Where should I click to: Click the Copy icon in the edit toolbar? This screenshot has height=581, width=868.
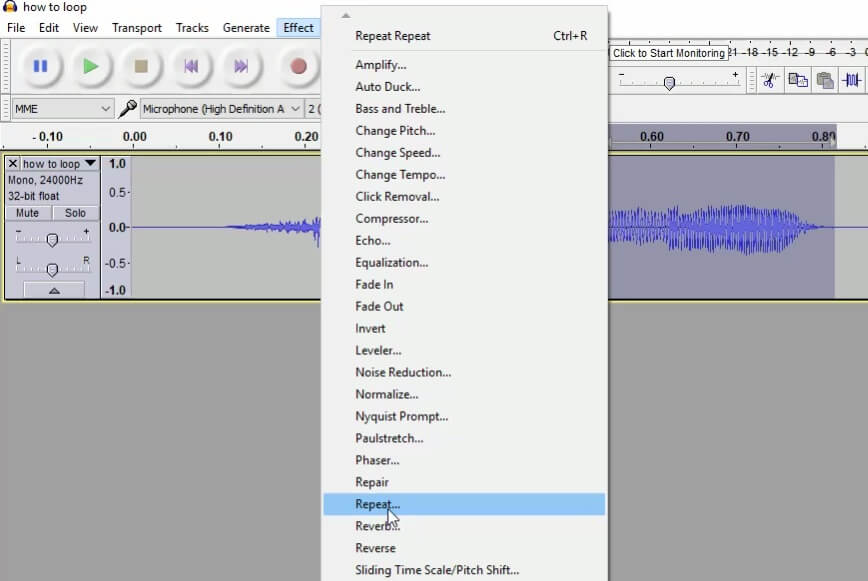798,80
